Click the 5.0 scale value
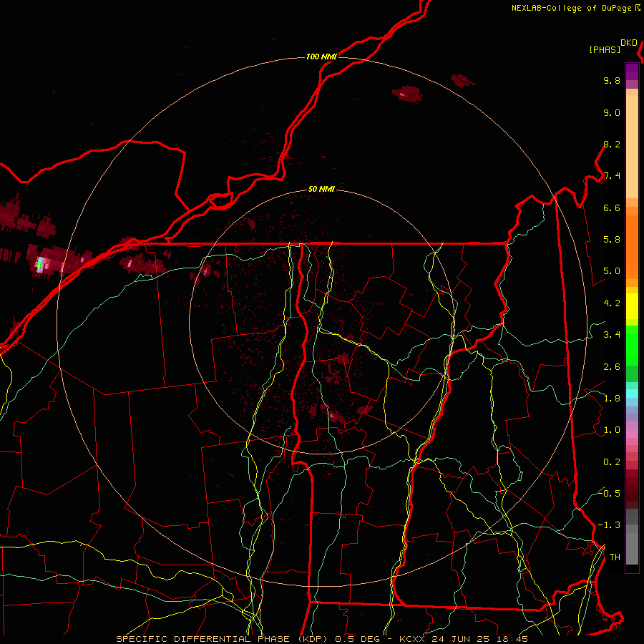The image size is (644, 644). pyautogui.click(x=612, y=271)
